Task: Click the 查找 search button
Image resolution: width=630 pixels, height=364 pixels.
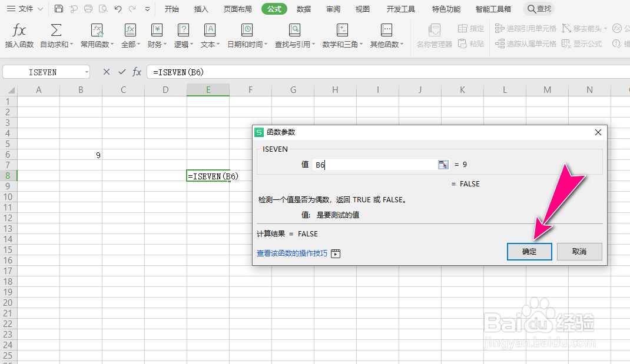Action: pos(539,9)
